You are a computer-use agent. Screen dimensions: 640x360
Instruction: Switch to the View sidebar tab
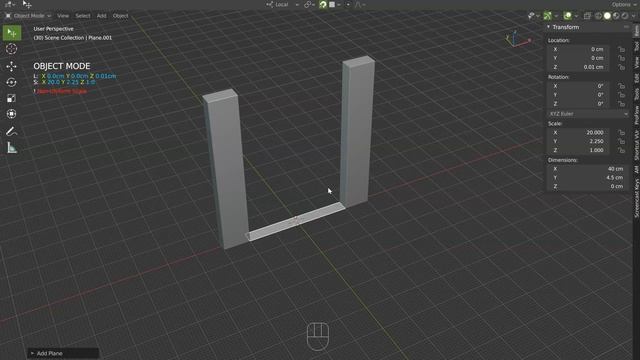(636, 62)
